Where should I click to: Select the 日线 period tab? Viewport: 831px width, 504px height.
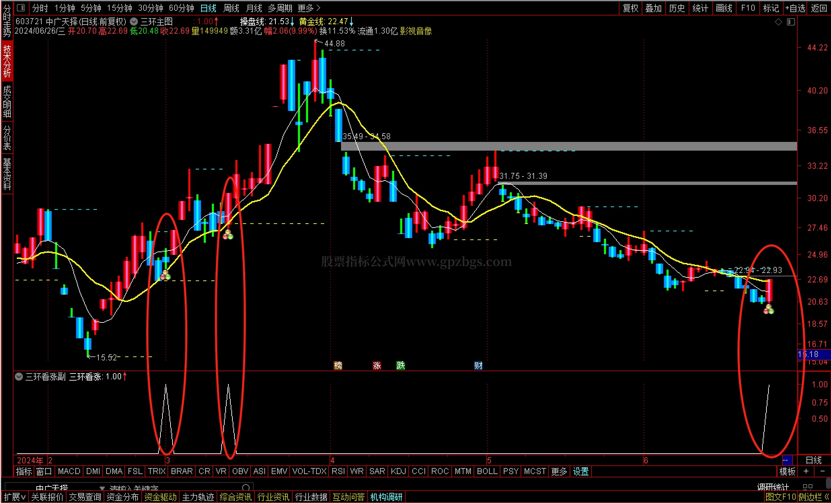click(x=208, y=8)
